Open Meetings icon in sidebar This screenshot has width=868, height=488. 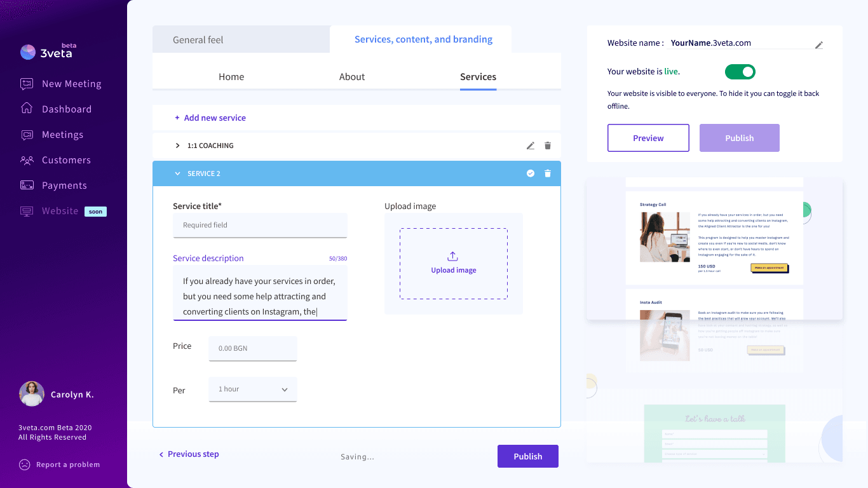click(x=27, y=135)
